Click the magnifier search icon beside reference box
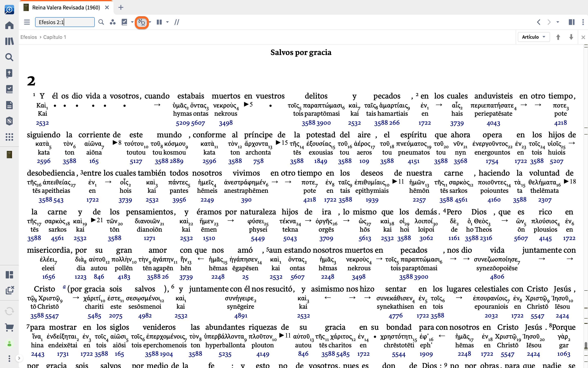The image size is (588, 368). [x=101, y=22]
